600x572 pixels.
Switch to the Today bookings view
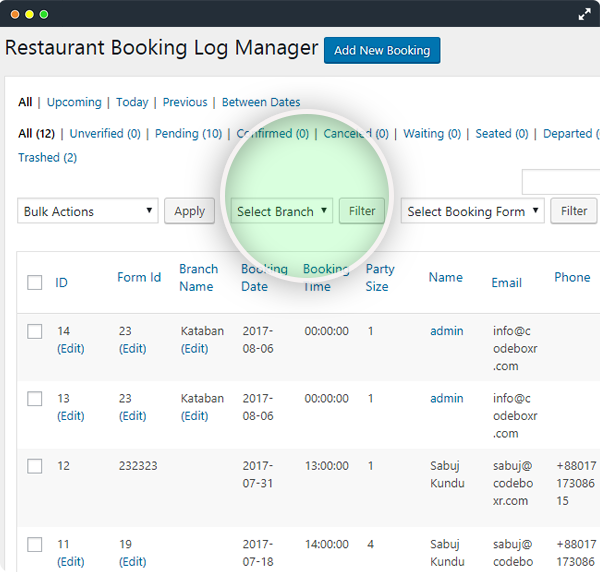point(132,102)
